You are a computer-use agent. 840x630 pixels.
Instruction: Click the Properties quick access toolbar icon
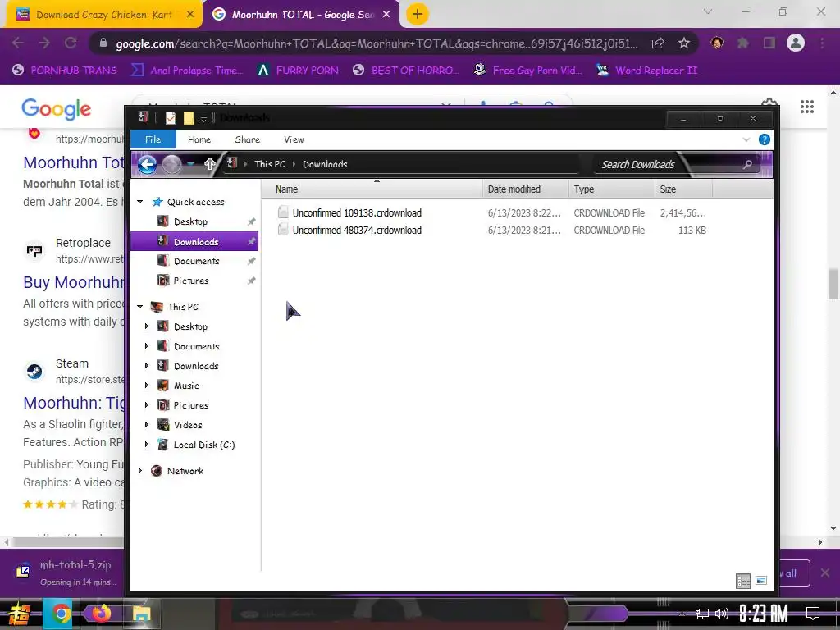tap(171, 118)
